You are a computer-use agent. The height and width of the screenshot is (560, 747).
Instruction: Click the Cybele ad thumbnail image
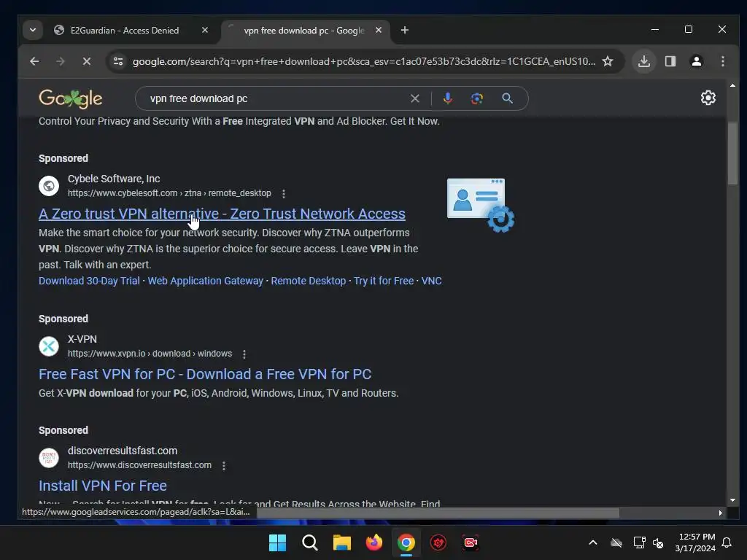coord(481,205)
